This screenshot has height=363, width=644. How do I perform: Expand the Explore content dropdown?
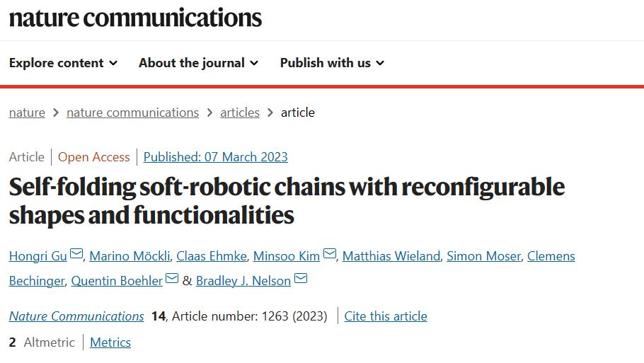(x=63, y=63)
